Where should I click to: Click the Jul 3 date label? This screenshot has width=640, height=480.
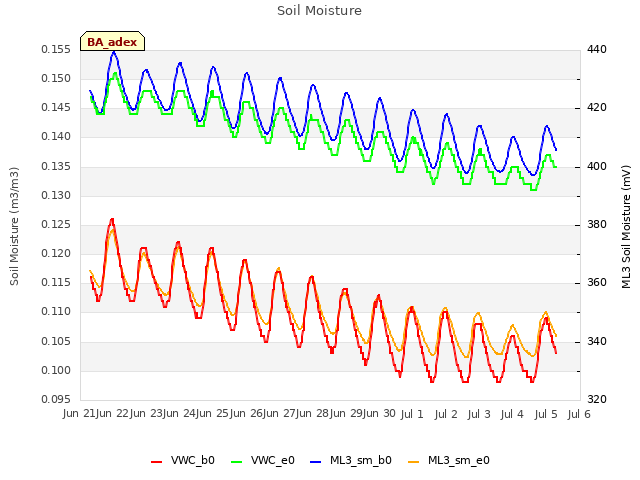(479, 415)
